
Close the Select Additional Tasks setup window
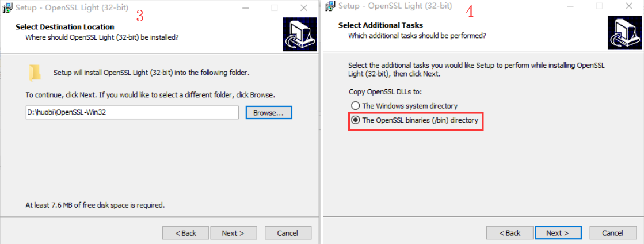628,6
